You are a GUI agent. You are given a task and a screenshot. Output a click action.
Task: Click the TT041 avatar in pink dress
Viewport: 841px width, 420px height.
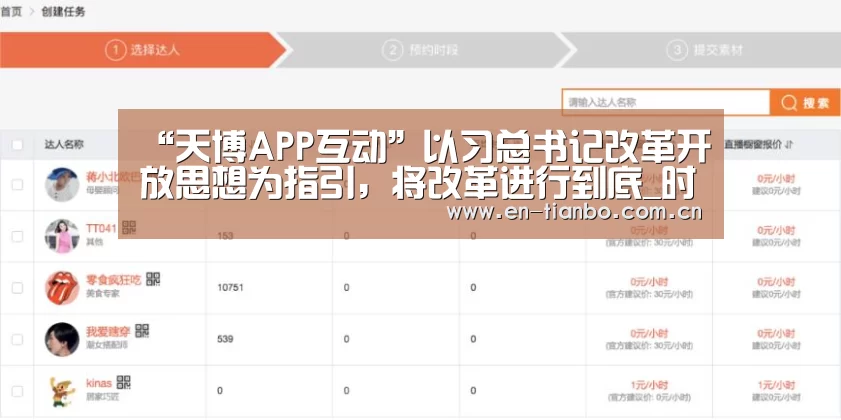click(x=62, y=236)
